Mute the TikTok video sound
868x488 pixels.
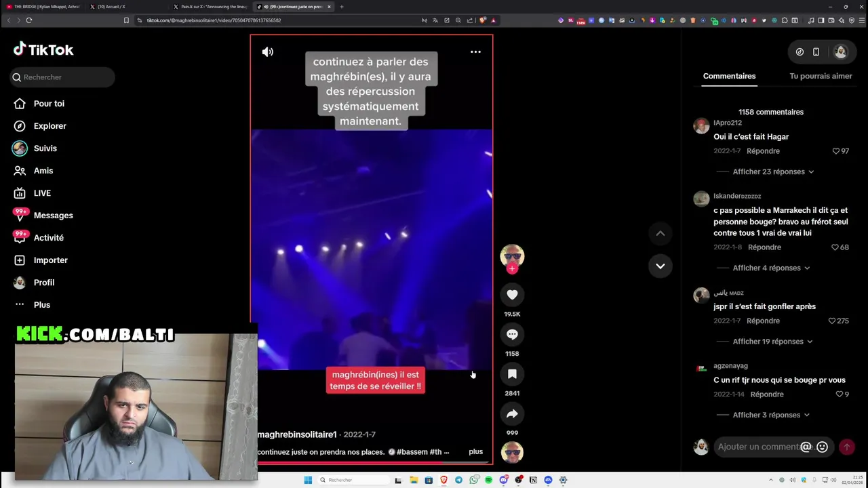coord(268,52)
